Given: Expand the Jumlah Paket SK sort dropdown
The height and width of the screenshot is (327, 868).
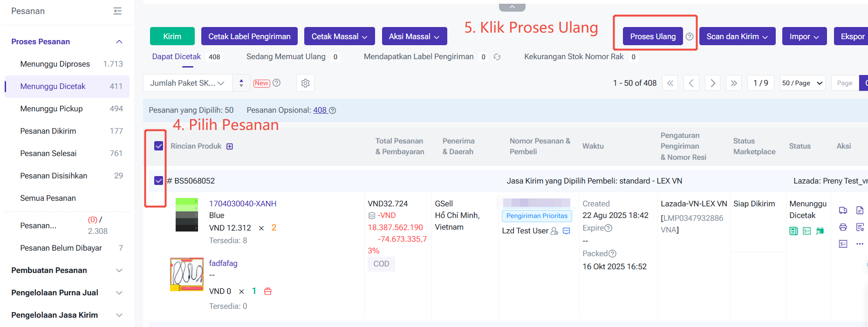Looking at the screenshot, I should tap(187, 83).
